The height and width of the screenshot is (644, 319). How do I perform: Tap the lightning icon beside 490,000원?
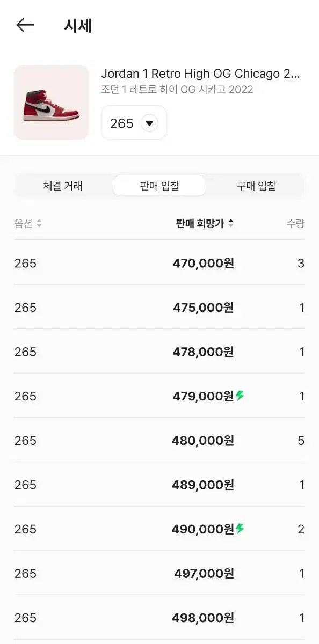coord(240,529)
